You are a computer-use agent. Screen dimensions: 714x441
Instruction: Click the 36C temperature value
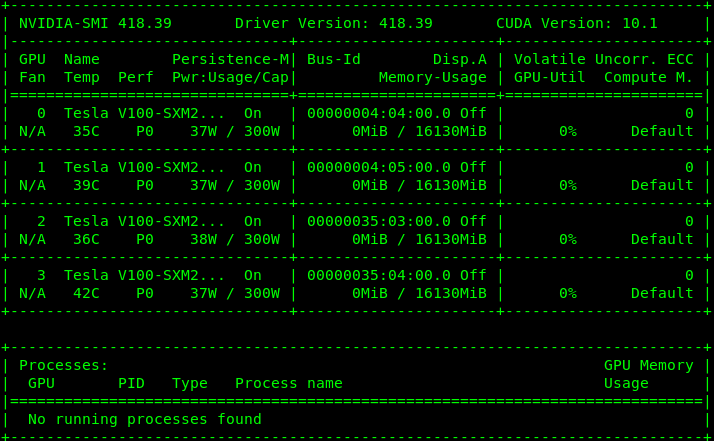pyautogui.click(x=86, y=239)
